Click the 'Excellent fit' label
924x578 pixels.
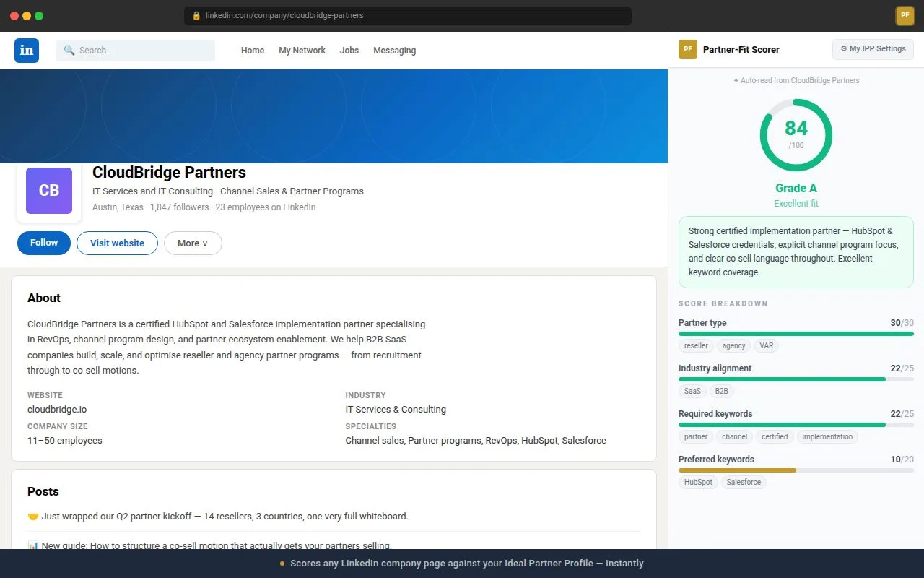coord(796,204)
